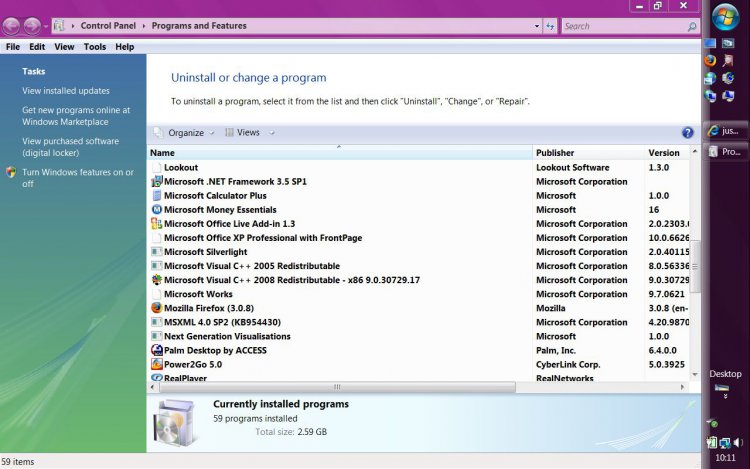Open the File menu
The image size is (750, 469).
click(12, 47)
